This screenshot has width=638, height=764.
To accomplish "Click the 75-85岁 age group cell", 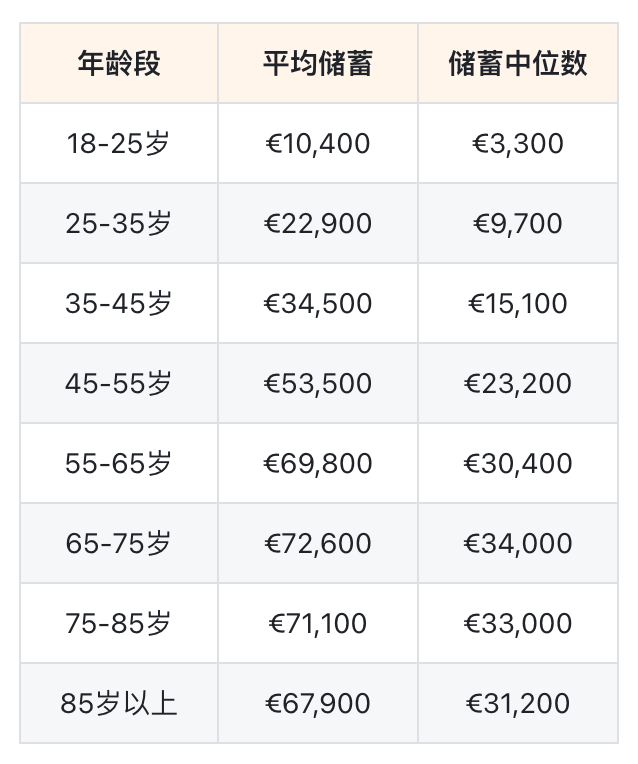I will point(119,624).
